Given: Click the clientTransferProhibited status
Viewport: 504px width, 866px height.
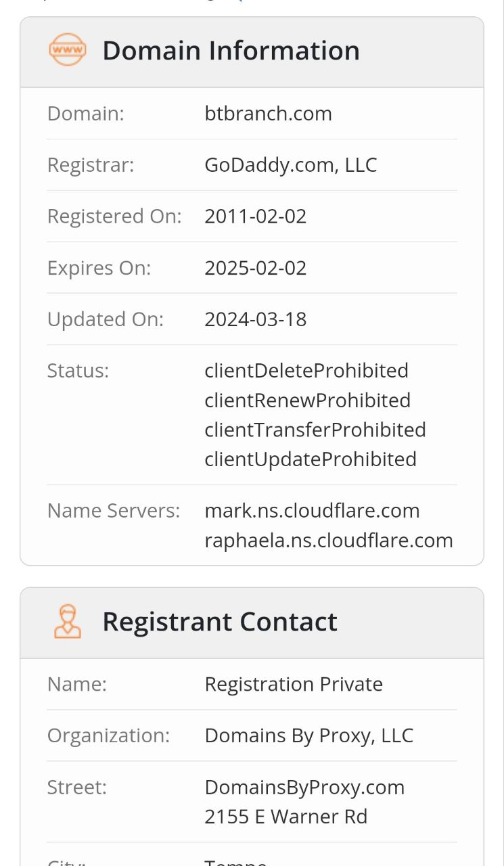Looking at the screenshot, I should [x=315, y=430].
